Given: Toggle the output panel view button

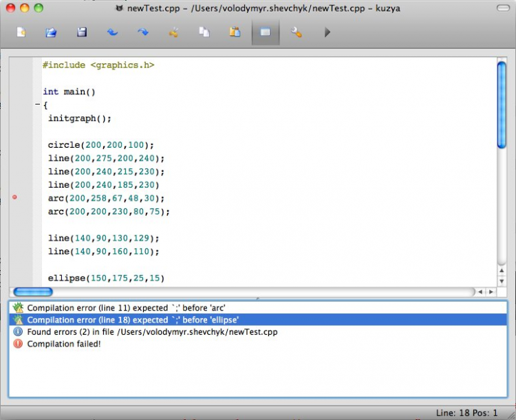Looking at the screenshot, I should (x=266, y=32).
